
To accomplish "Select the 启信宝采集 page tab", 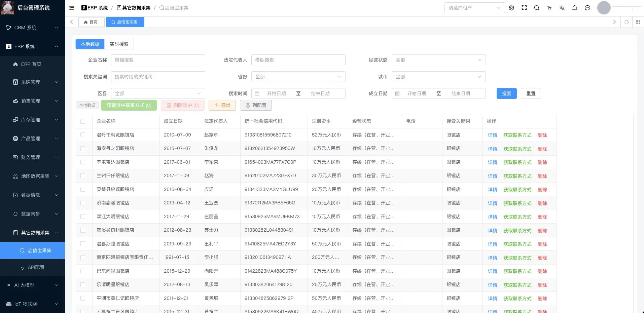I will click(x=125, y=22).
